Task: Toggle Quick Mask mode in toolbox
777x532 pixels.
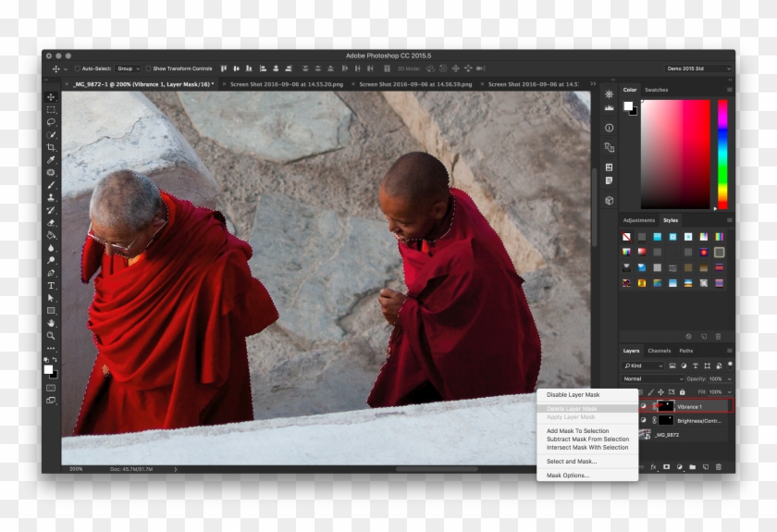Action: (51, 388)
